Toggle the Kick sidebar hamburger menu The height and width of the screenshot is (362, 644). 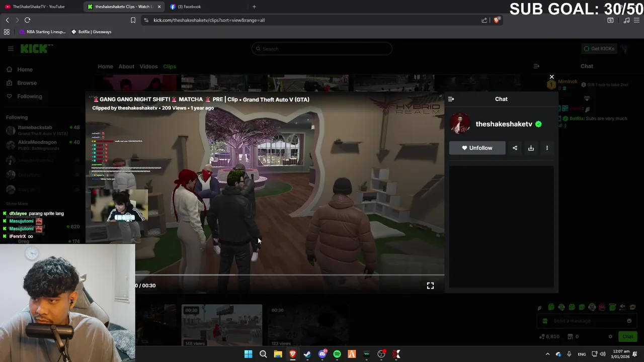tap(11, 49)
